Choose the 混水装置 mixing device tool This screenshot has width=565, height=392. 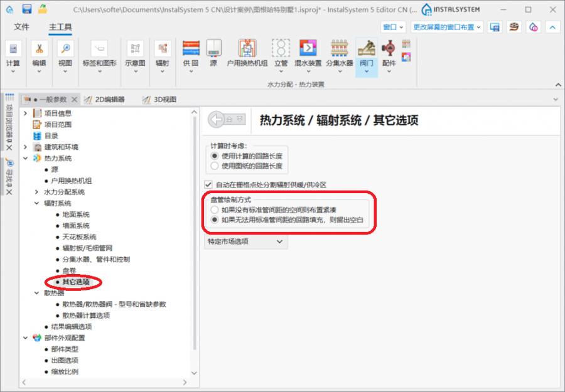click(306, 49)
